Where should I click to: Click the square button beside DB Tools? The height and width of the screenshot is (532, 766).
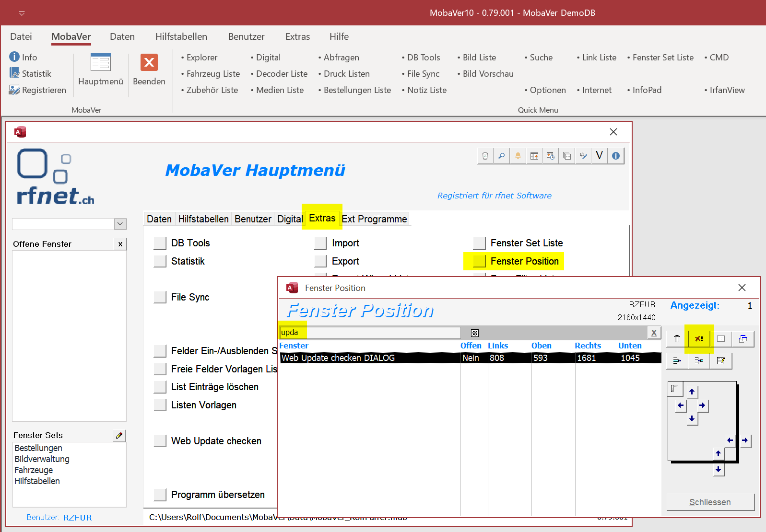[x=160, y=243]
